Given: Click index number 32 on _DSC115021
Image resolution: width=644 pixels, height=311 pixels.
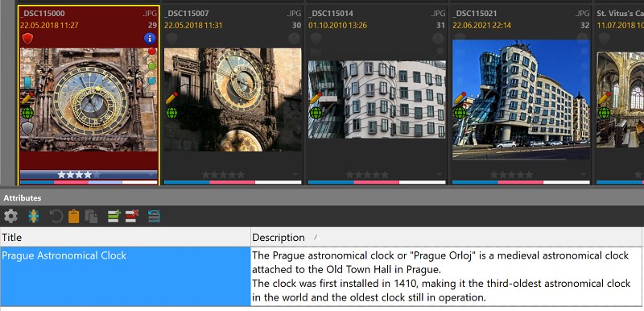Looking at the screenshot, I should point(585,26).
